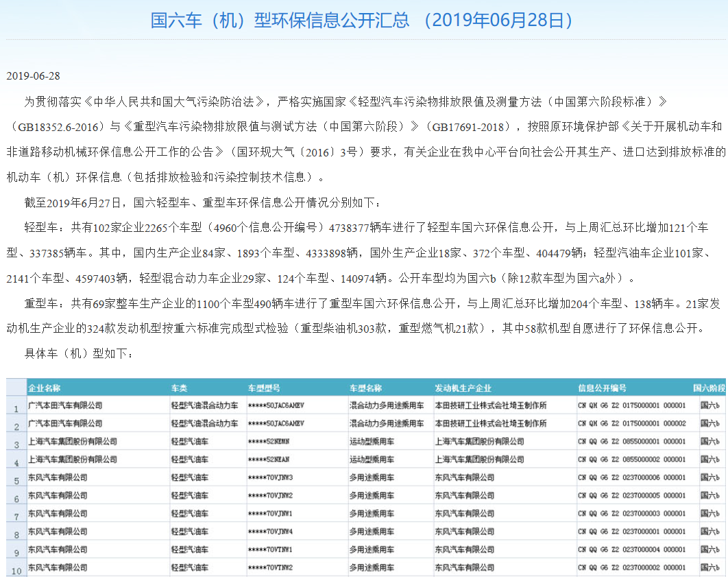Click 东风汽车有限公司 company name in row 5
The width and height of the screenshot is (728, 577).
[58, 477]
